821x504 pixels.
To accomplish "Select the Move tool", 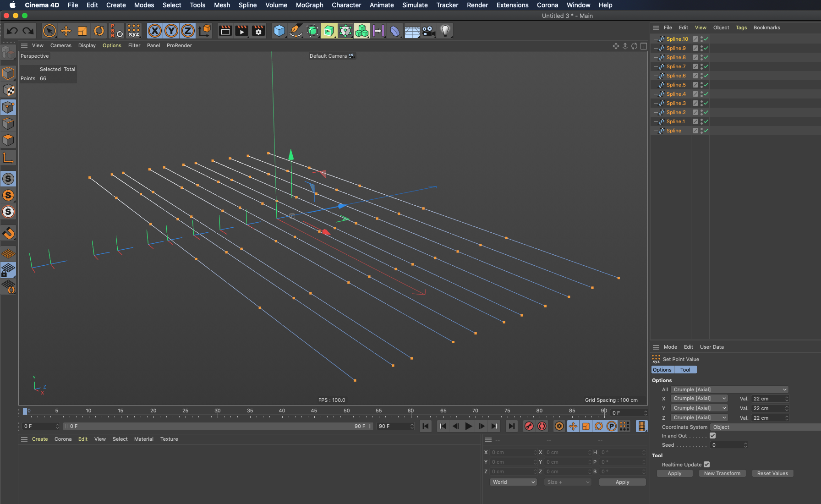I will click(66, 31).
